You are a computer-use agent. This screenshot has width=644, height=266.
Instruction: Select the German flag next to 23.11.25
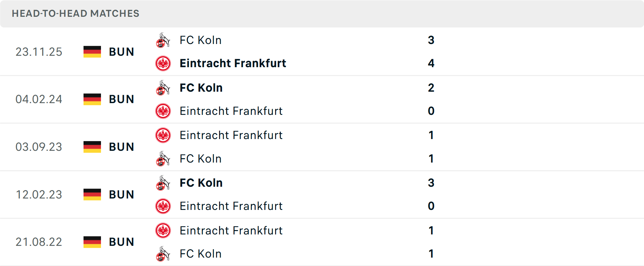click(x=92, y=52)
